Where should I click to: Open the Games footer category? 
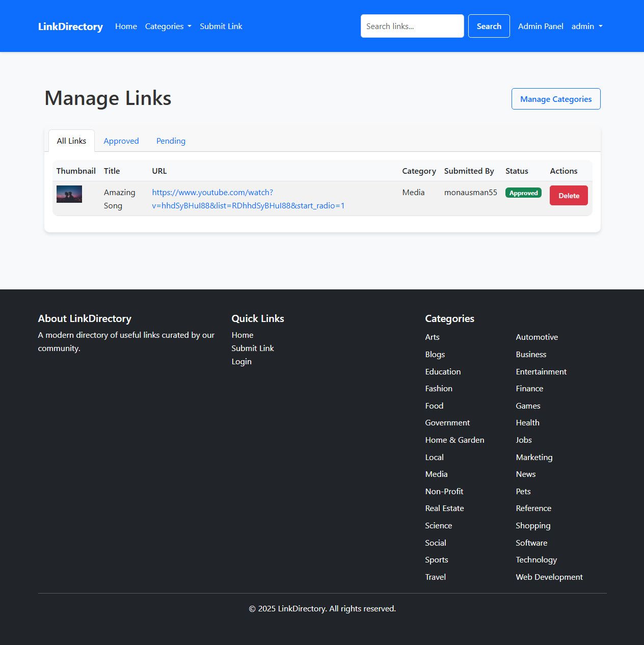point(528,406)
